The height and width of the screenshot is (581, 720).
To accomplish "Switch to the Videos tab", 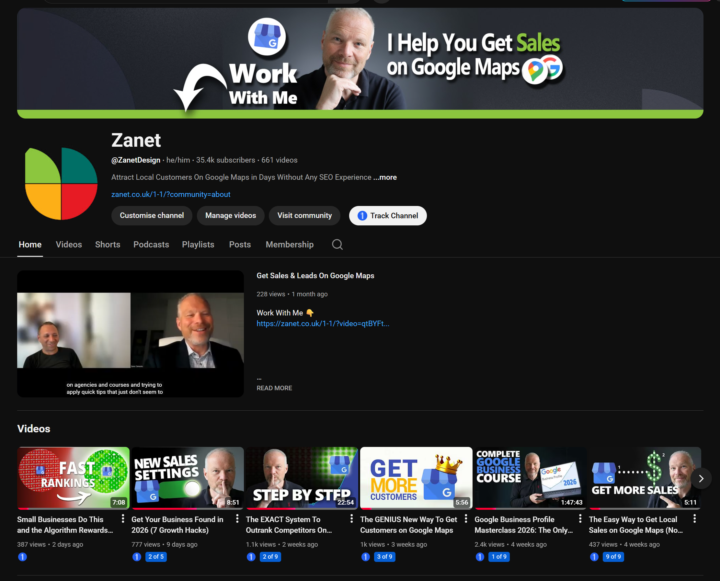I will [68, 244].
